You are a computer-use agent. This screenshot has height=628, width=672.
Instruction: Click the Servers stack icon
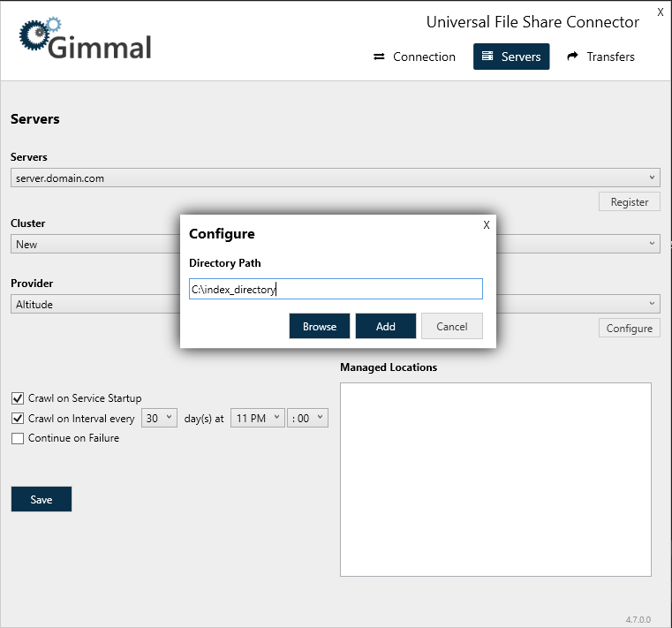click(x=487, y=57)
